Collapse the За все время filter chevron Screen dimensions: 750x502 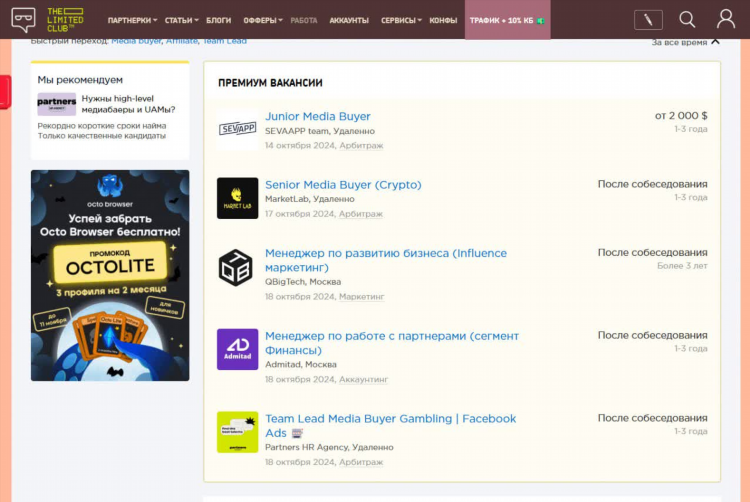click(716, 42)
